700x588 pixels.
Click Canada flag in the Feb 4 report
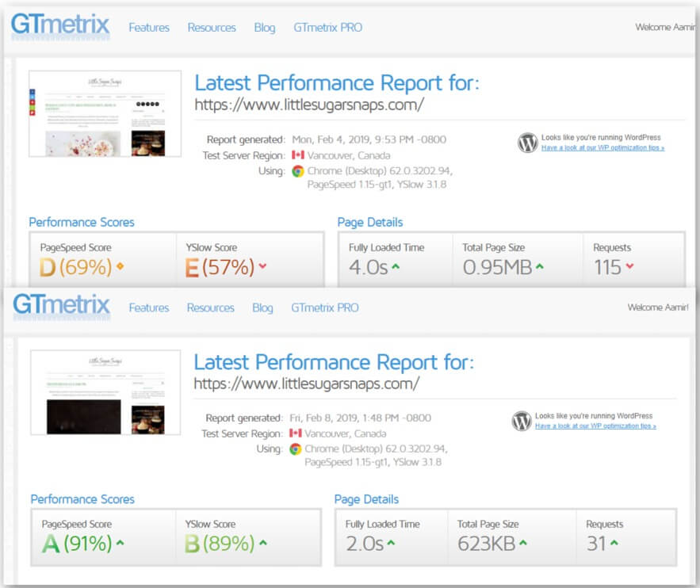pos(298,155)
